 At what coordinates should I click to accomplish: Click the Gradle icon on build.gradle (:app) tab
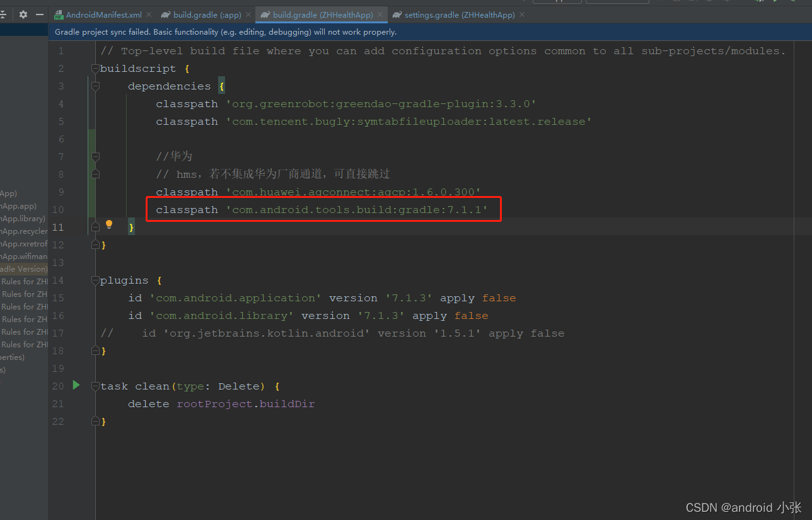165,14
